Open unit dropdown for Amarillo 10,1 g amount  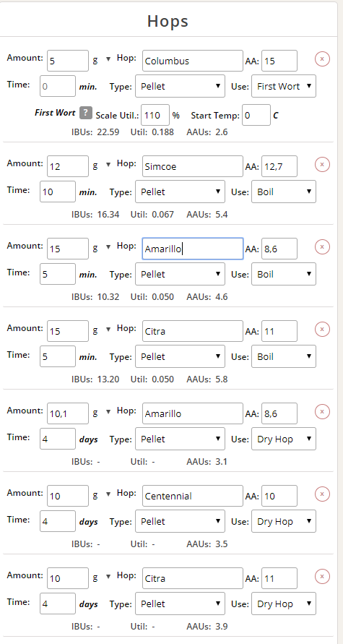tap(108, 412)
